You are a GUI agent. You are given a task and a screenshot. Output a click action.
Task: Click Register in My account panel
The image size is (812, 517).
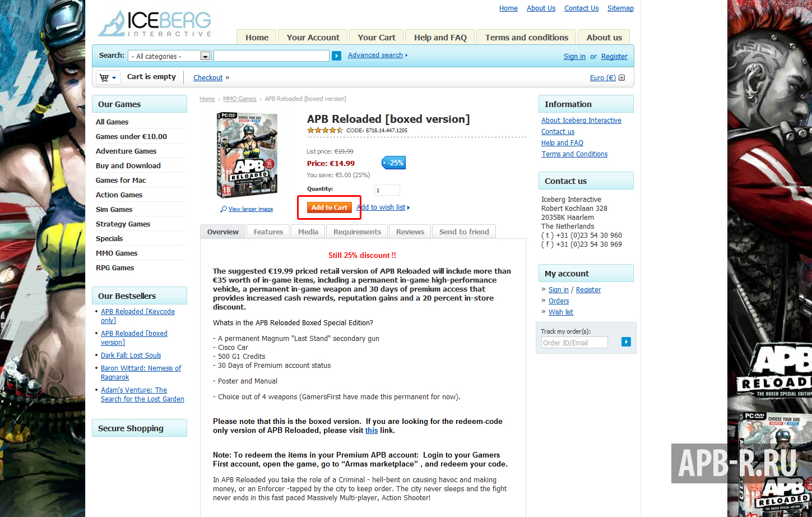point(588,290)
